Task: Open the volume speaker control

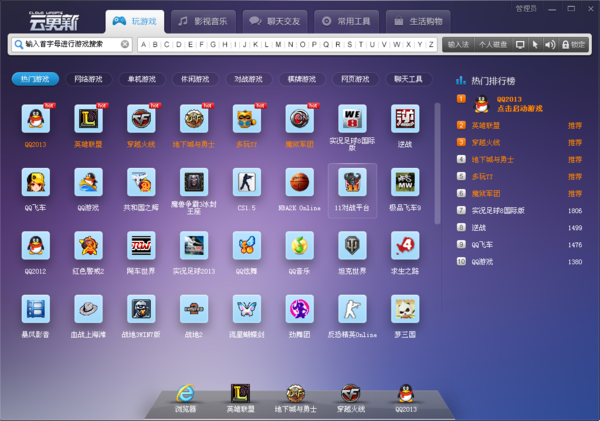Action: 550,44
